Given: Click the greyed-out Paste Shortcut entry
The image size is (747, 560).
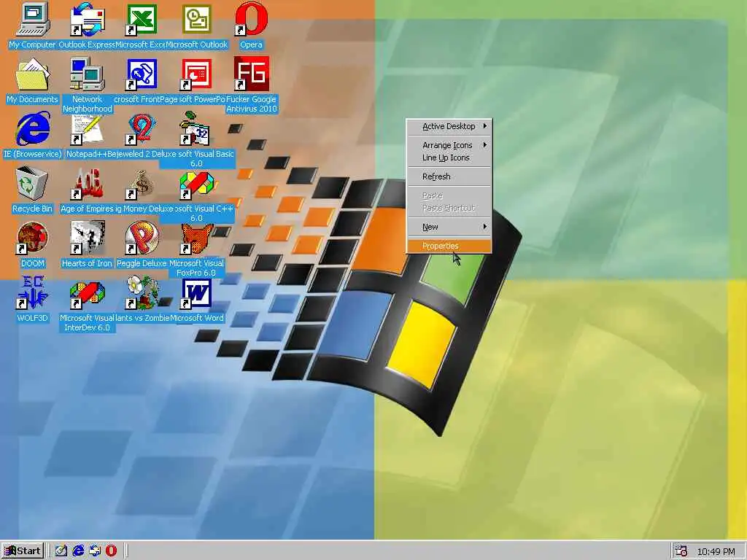Looking at the screenshot, I should [x=449, y=208].
